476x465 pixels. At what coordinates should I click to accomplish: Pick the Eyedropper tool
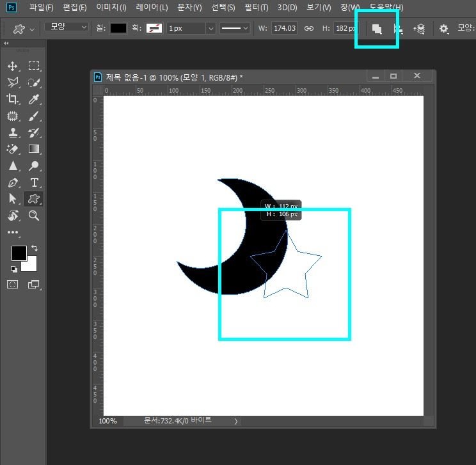tap(34, 99)
